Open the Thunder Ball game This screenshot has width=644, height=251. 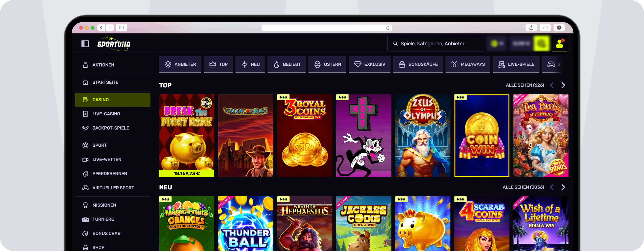(246, 223)
